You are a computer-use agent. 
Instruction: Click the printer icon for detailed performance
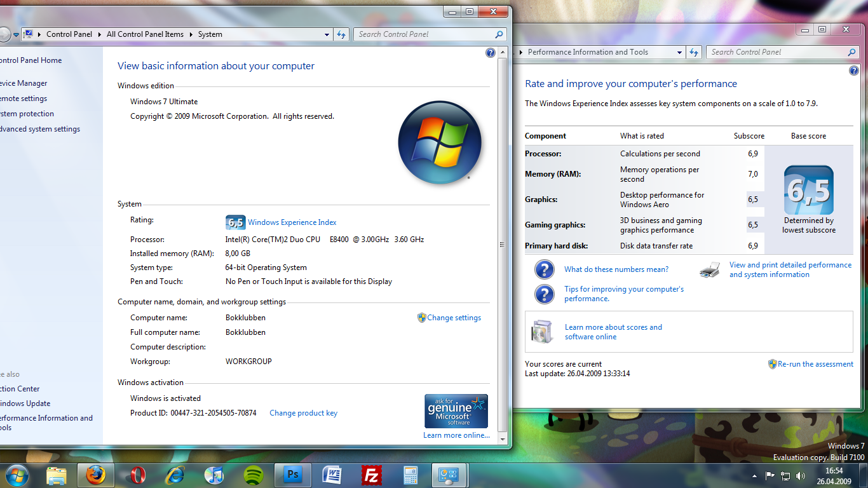click(710, 269)
